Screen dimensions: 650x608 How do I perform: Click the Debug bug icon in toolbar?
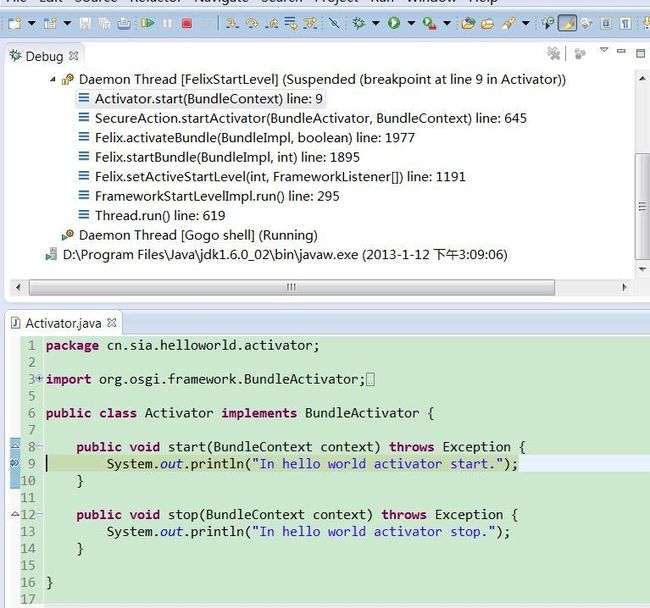(359, 23)
